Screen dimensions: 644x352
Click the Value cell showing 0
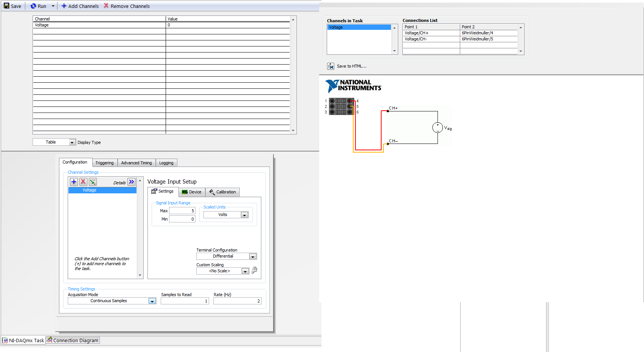(228, 25)
